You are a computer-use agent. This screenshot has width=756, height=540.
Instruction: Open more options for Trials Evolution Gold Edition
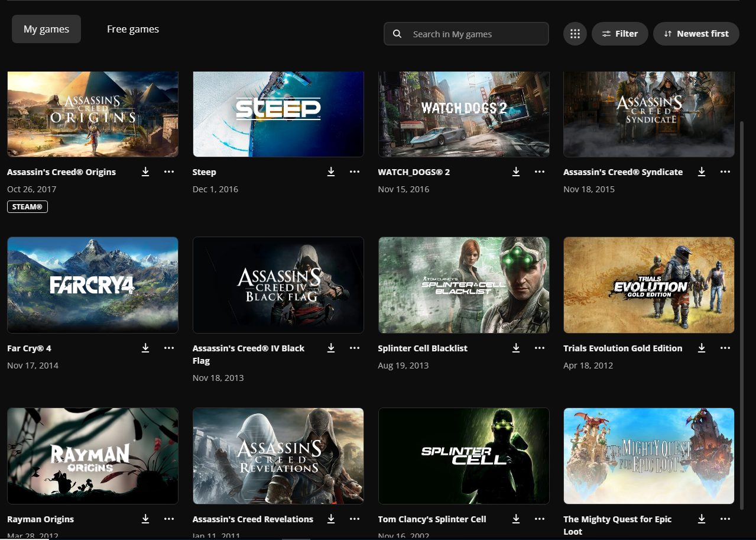tap(725, 348)
